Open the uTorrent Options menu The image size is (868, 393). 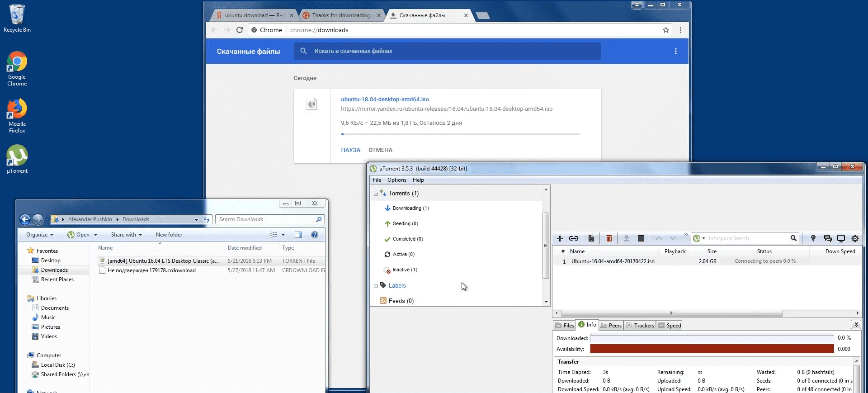pyautogui.click(x=397, y=180)
